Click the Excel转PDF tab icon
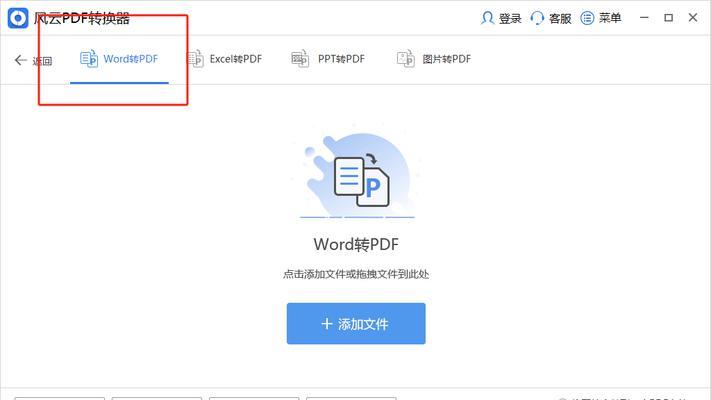 [195, 59]
